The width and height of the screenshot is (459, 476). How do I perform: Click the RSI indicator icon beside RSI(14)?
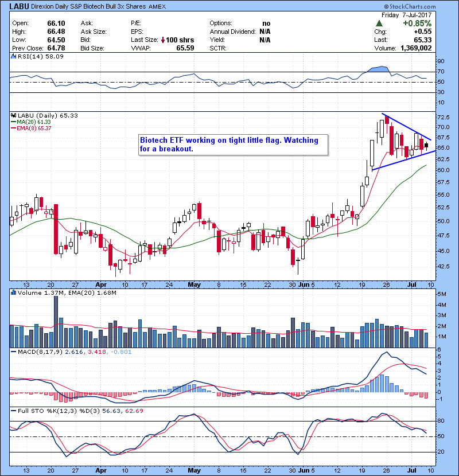(x=13, y=56)
